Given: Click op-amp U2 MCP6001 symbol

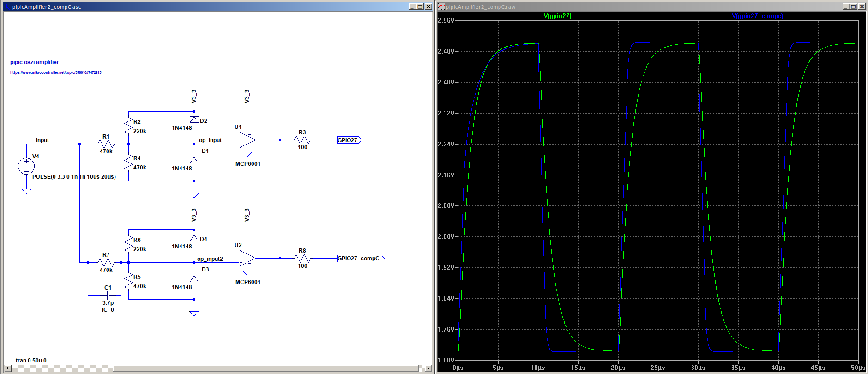Looking at the screenshot, I should [x=247, y=259].
